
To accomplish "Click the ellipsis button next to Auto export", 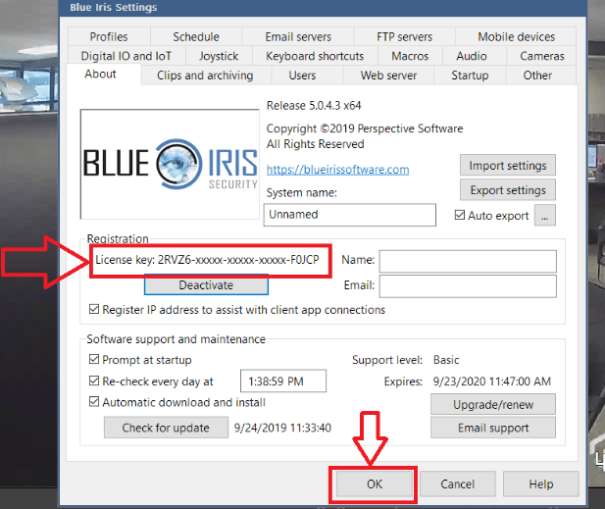I will coord(545,215).
